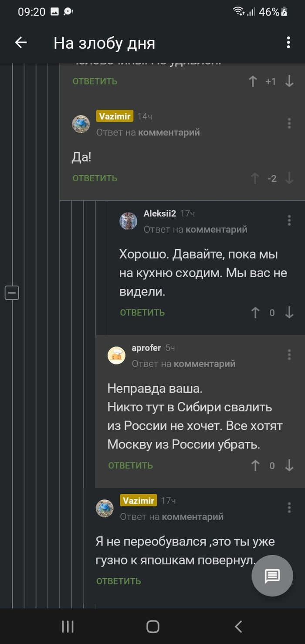Viewport: 305px width, 644px height.
Task: Reply to Vazimir's "Да!" comment
Action: tap(95, 178)
